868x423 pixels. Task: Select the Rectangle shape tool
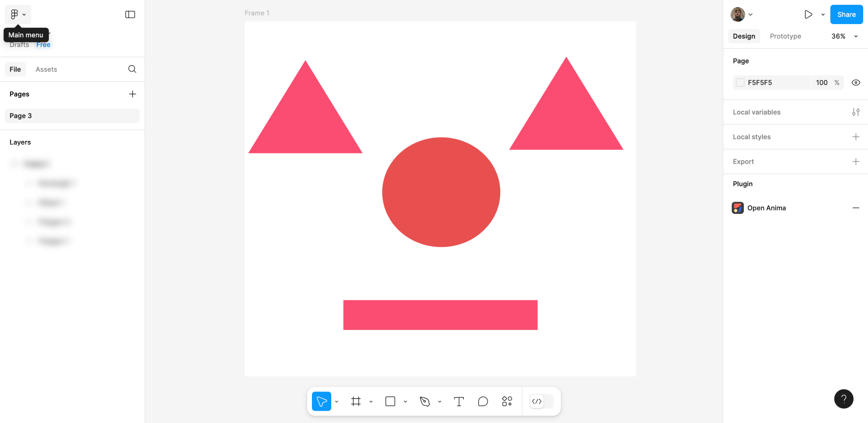coord(390,401)
